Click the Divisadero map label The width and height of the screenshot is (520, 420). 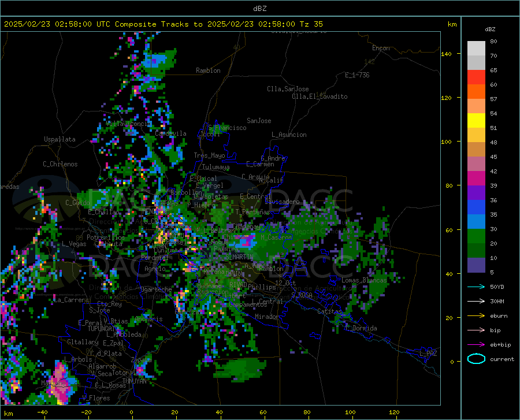point(282,202)
